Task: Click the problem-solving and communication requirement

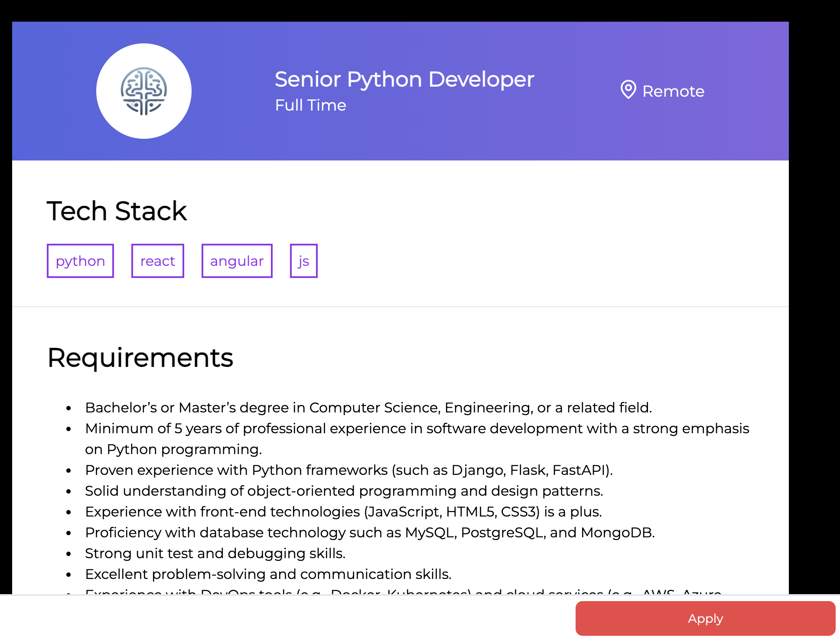Action: (268, 574)
